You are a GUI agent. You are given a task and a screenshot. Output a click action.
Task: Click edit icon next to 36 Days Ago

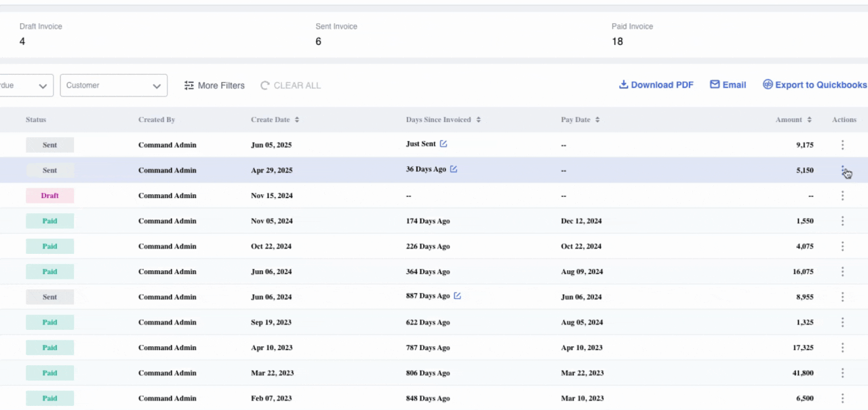coord(454,169)
